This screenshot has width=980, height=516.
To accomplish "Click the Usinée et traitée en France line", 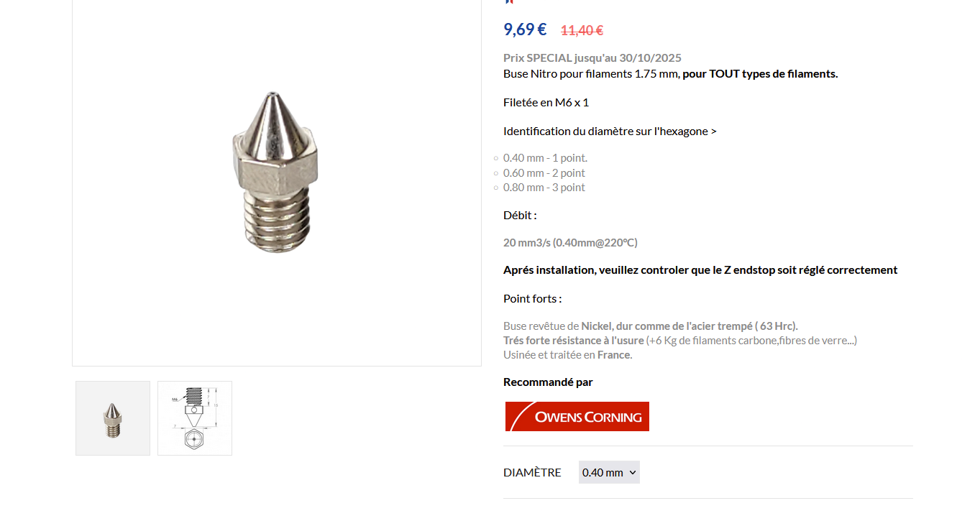I will pyautogui.click(x=568, y=355).
